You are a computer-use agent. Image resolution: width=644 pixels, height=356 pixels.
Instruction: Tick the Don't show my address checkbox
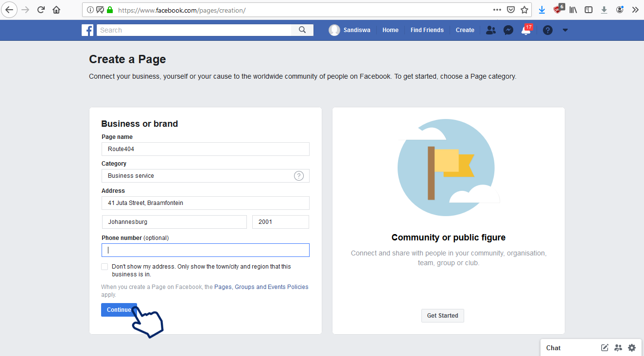(104, 267)
